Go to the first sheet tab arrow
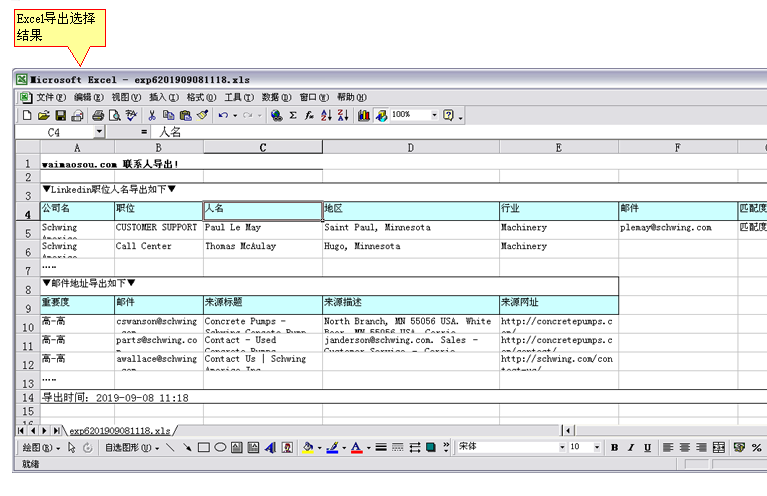Image resolution: width=767 pixels, height=496 pixels. [x=21, y=431]
